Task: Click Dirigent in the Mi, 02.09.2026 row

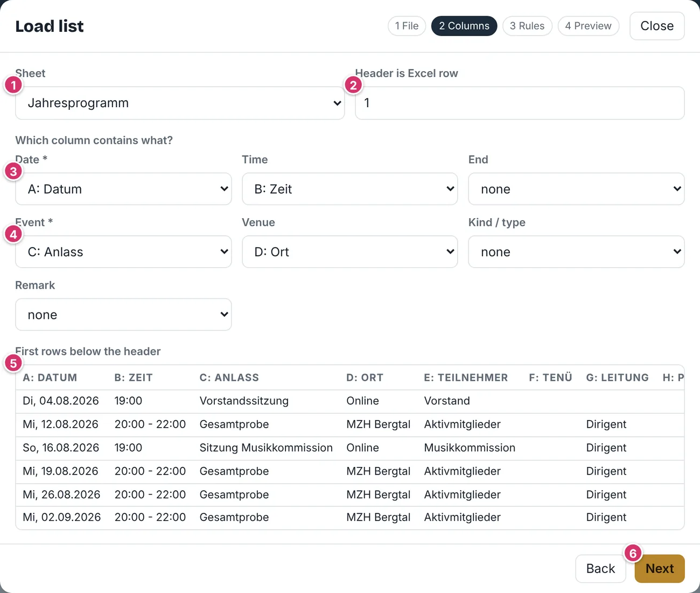Action: (606, 517)
